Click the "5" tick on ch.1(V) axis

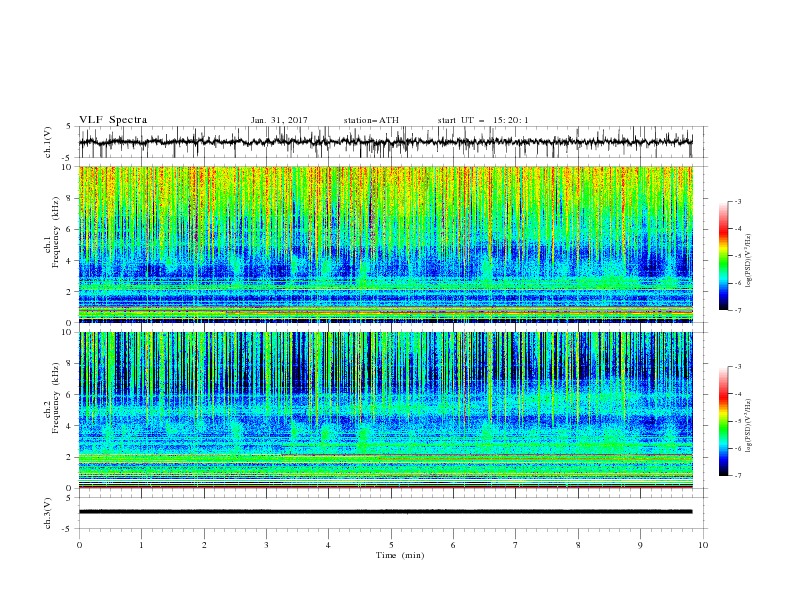[70, 126]
